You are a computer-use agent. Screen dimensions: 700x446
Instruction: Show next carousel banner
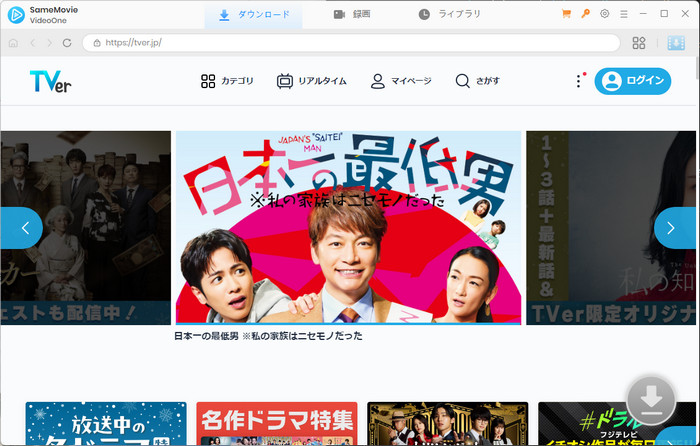[675, 228]
